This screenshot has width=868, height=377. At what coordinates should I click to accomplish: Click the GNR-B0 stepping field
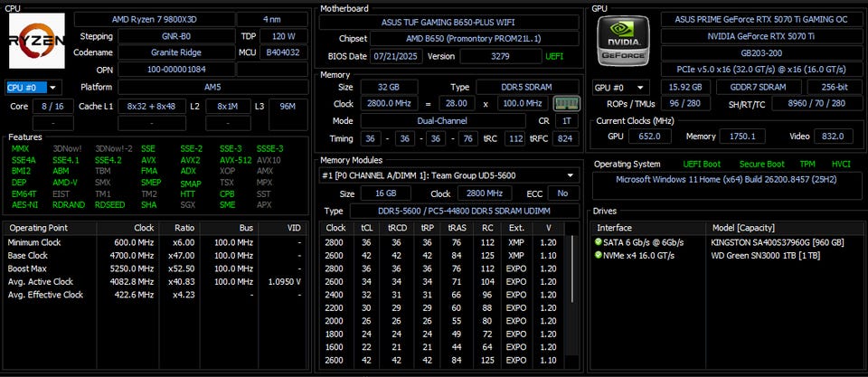point(176,36)
